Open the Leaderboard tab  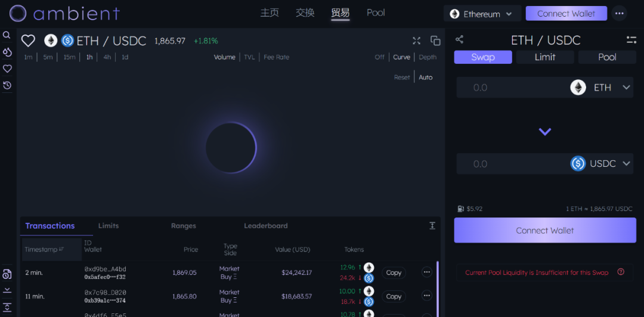(x=266, y=225)
